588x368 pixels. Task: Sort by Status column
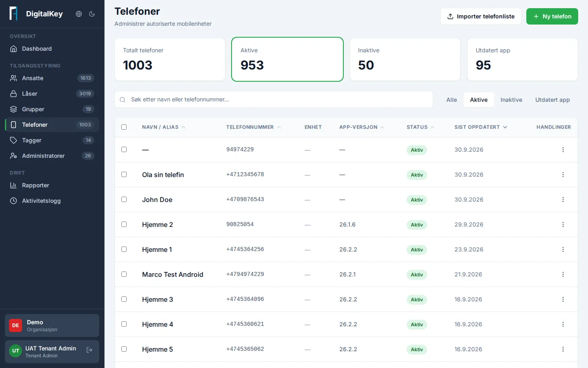(421, 127)
